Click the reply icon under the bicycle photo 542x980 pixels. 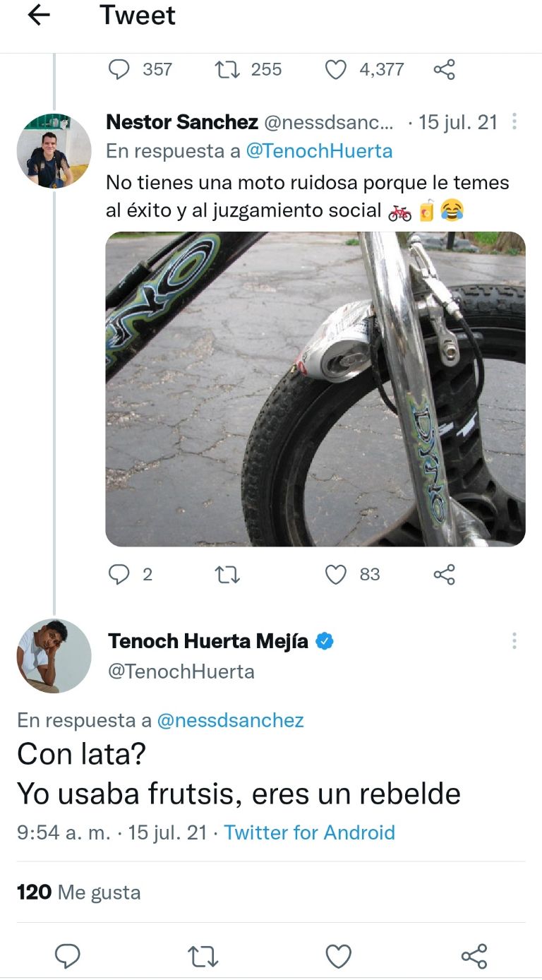point(120,575)
